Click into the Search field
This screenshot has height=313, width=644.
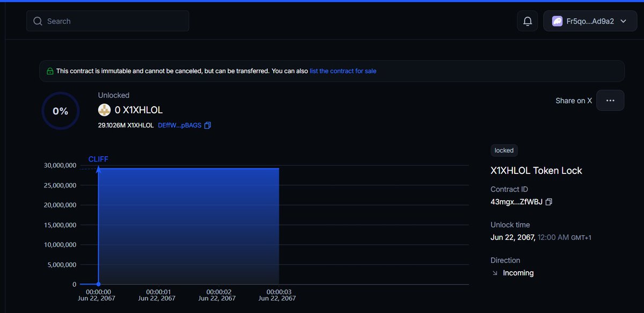pyautogui.click(x=108, y=21)
